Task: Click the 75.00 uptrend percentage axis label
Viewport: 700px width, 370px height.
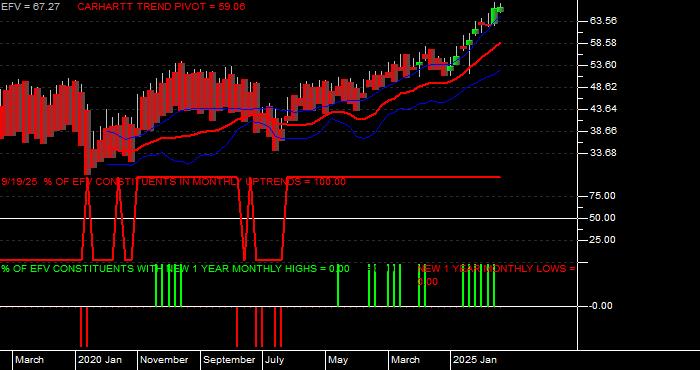Action: click(x=603, y=196)
